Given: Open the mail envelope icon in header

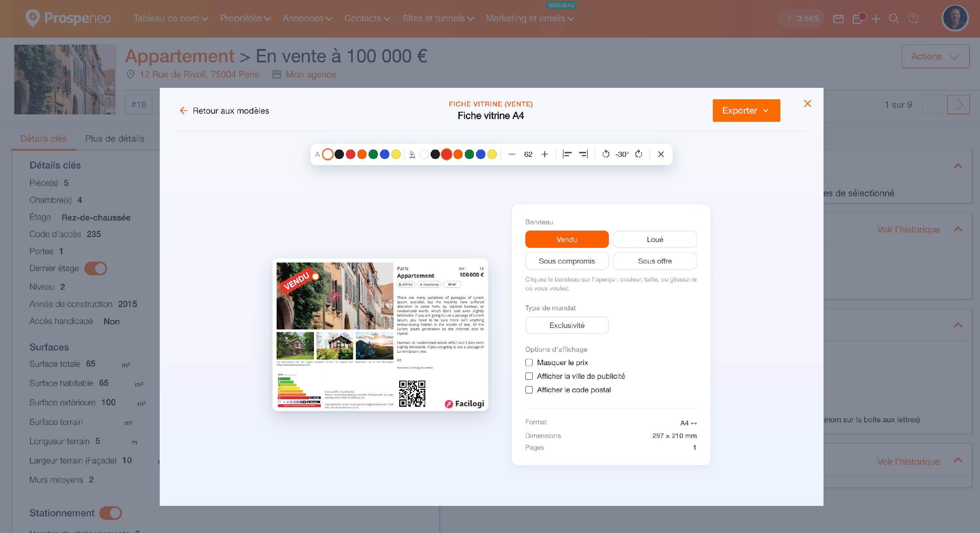Looking at the screenshot, I should tap(838, 19).
